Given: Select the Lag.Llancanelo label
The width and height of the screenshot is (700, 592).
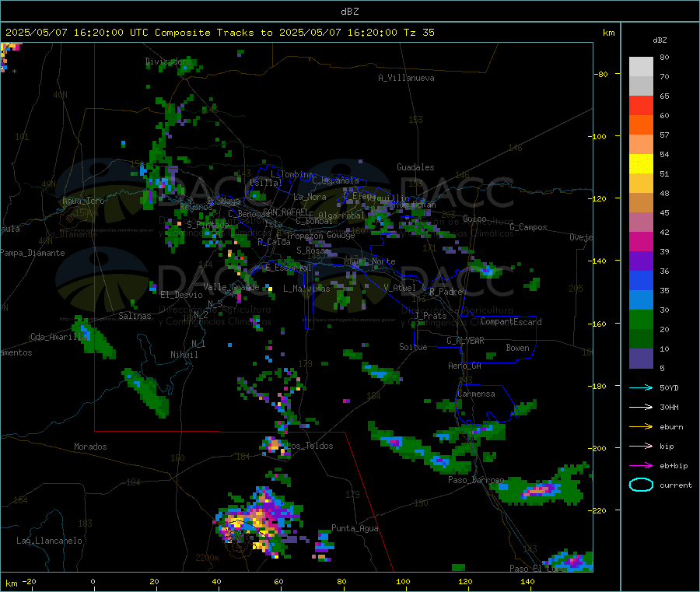Looking at the screenshot, I should tap(49, 541).
